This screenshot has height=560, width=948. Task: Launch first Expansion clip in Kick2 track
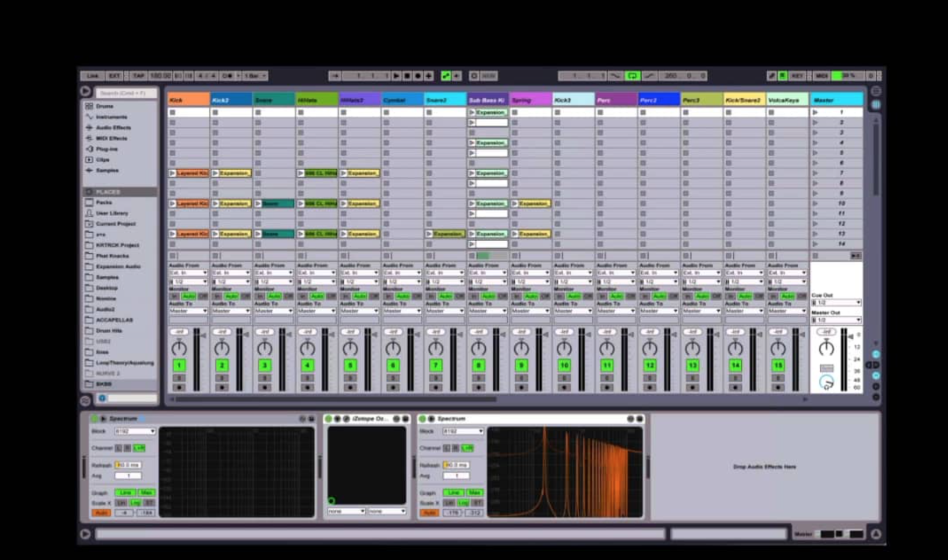216,173
